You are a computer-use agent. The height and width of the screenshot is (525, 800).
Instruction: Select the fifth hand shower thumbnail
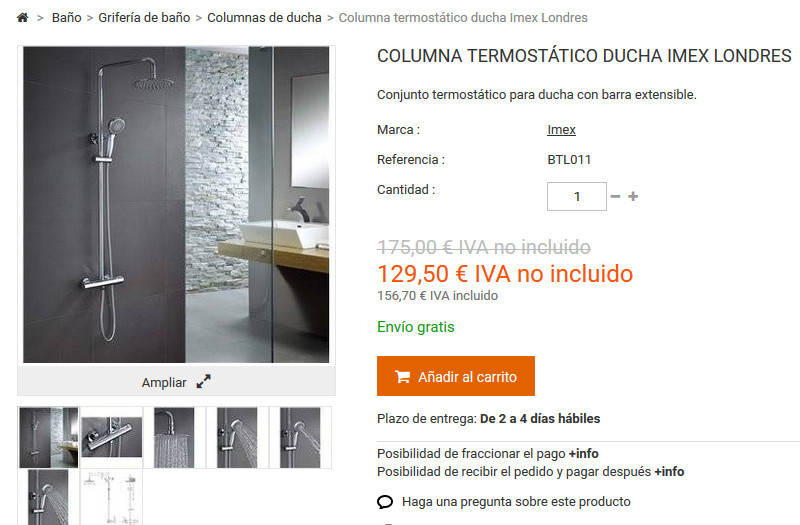pyautogui.click(x=300, y=437)
